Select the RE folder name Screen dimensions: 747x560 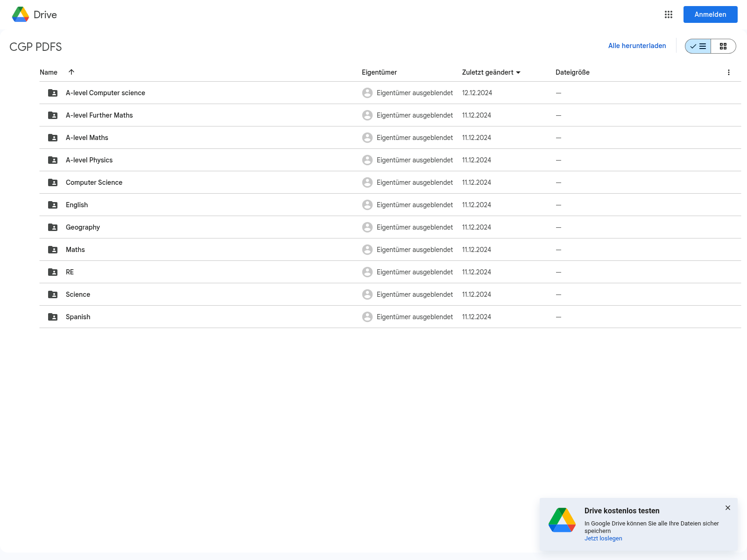tap(70, 272)
